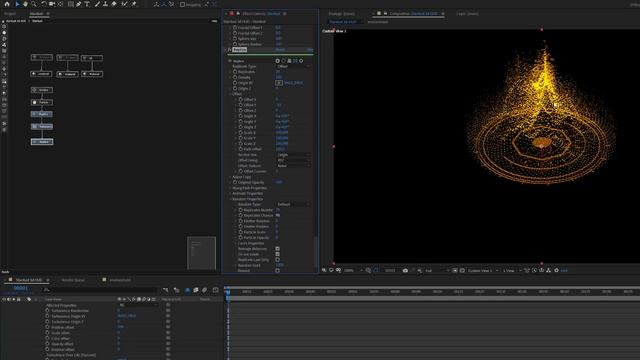This screenshot has height=360, width=640.
Task: Select the Effect Controls panel tab
Action: [x=261, y=14]
